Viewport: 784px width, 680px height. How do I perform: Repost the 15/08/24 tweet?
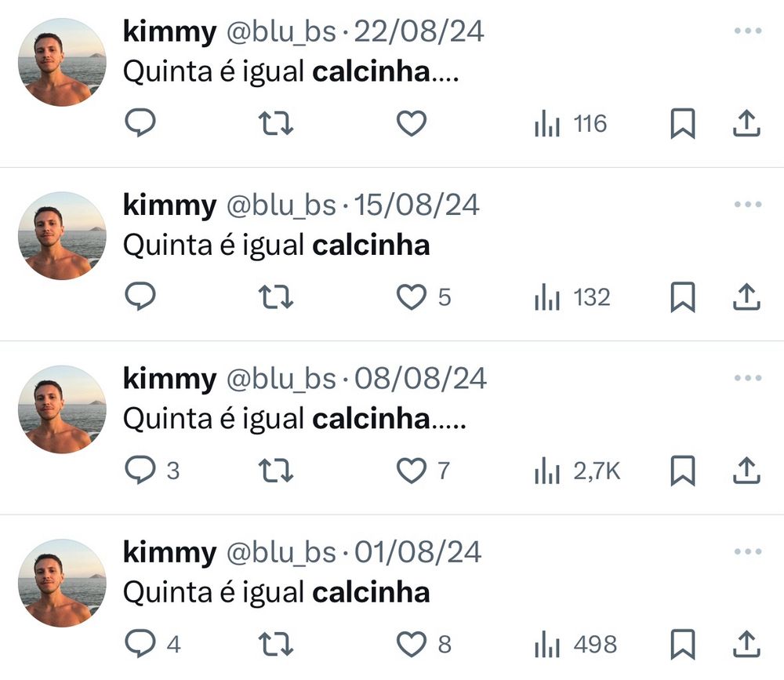tap(275, 297)
